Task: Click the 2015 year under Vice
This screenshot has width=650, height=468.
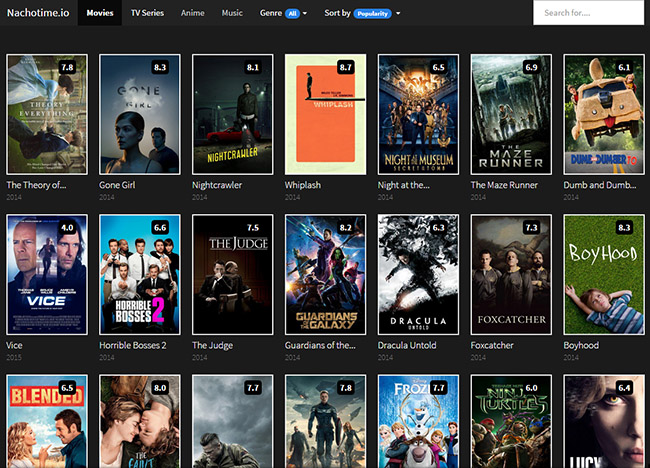Action: coord(14,357)
